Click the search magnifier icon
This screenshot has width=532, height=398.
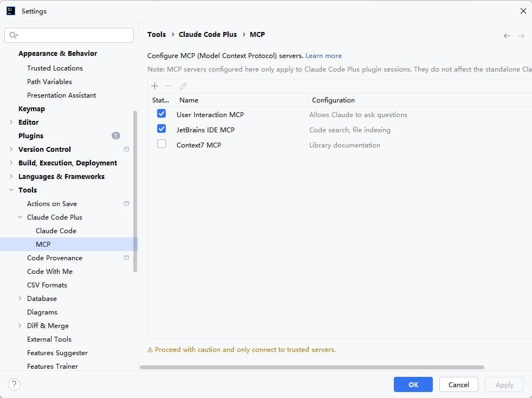[x=14, y=35]
